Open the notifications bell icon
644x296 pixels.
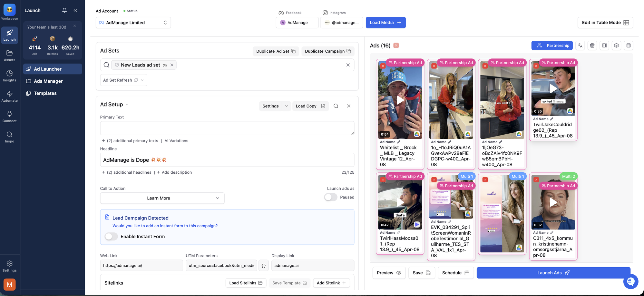click(64, 10)
